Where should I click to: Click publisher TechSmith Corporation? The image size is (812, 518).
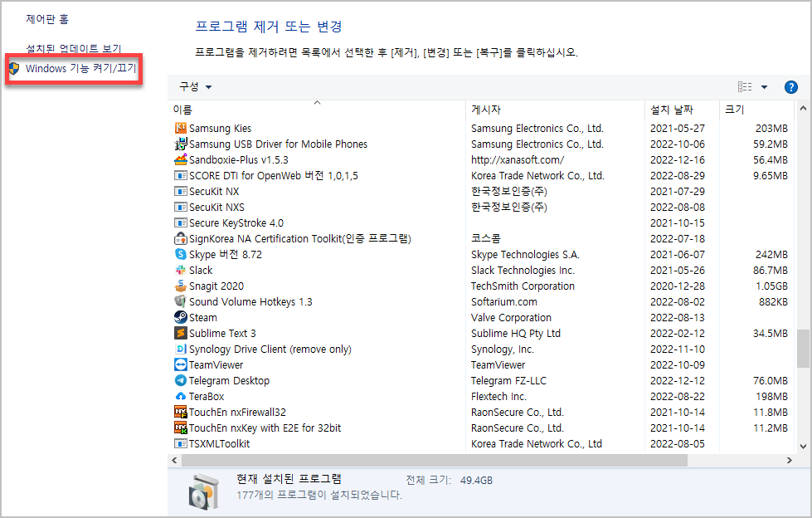click(523, 286)
